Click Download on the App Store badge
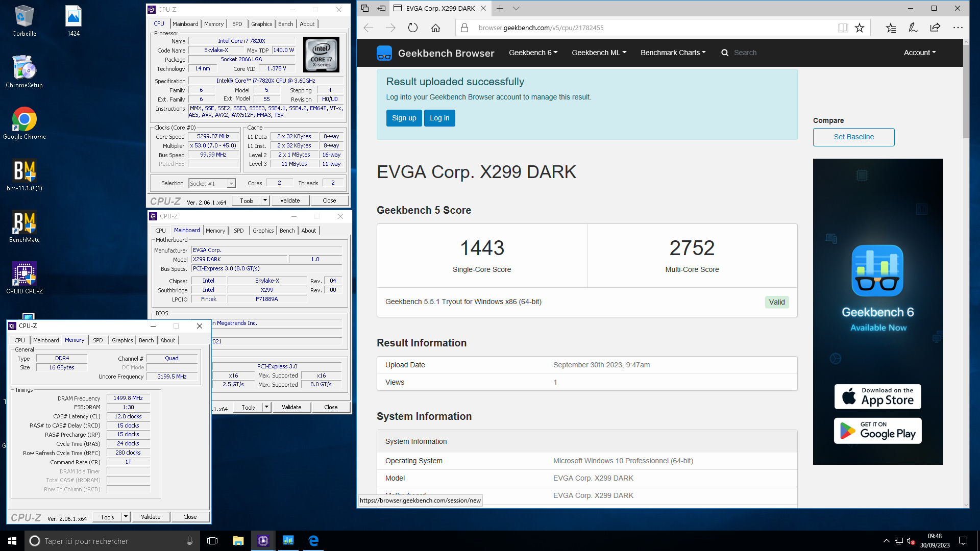The width and height of the screenshot is (980, 551). click(x=877, y=396)
